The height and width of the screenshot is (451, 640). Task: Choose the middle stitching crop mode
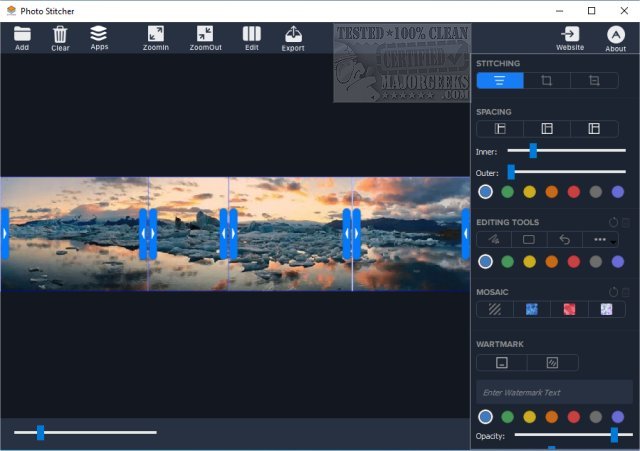546,80
